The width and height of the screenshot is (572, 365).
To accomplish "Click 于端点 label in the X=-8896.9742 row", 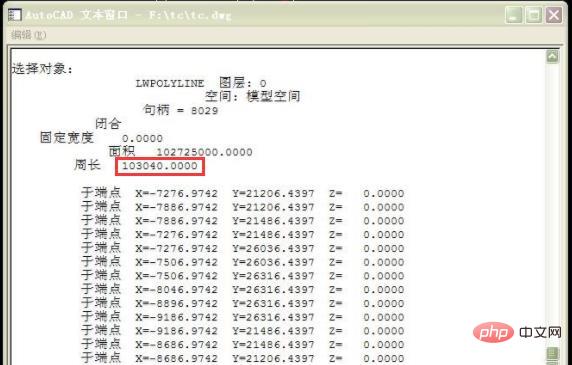I will (101, 303).
